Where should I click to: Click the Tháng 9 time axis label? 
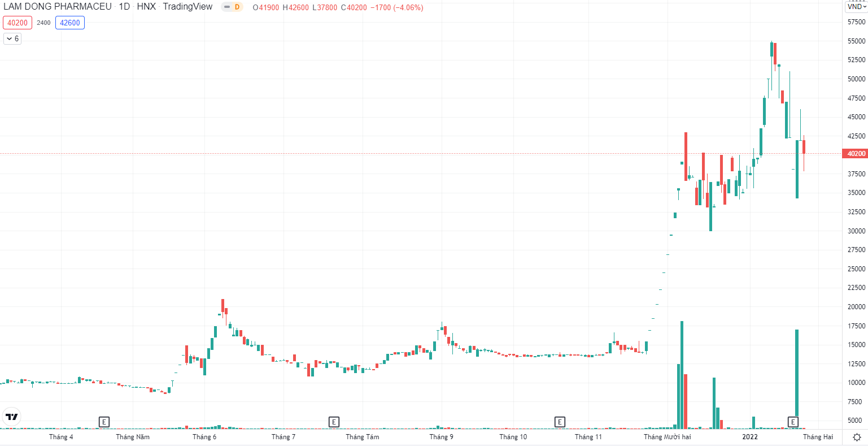[442, 437]
